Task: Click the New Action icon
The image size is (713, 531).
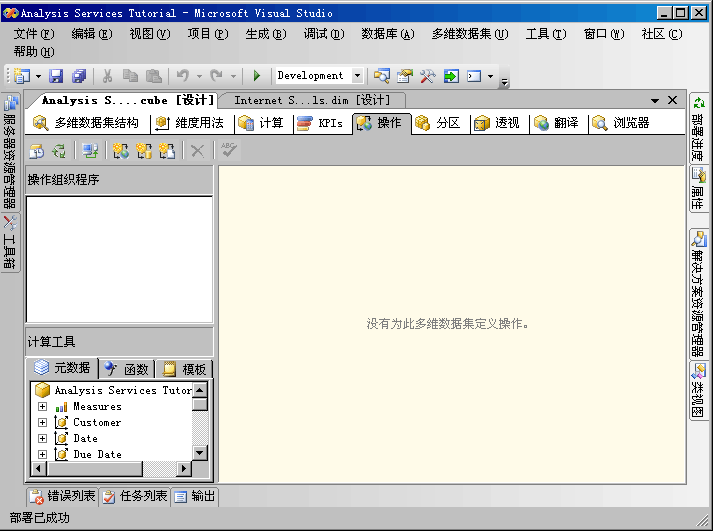Action: (x=121, y=150)
